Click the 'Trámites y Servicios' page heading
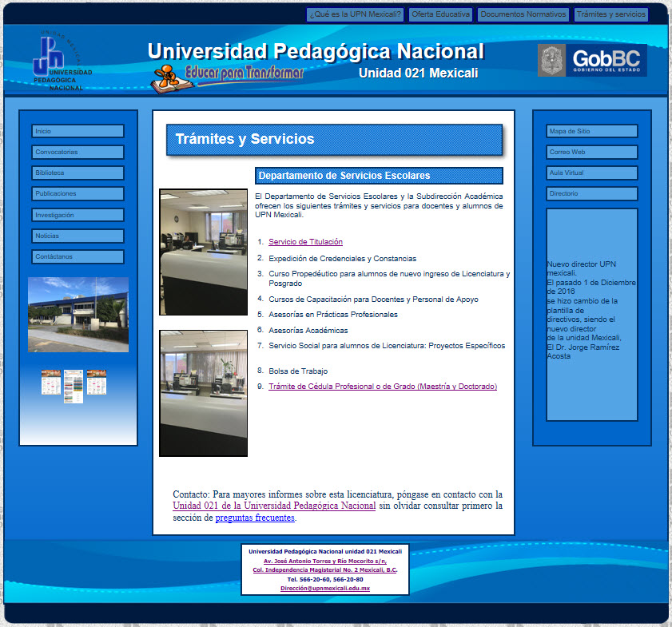 245,139
